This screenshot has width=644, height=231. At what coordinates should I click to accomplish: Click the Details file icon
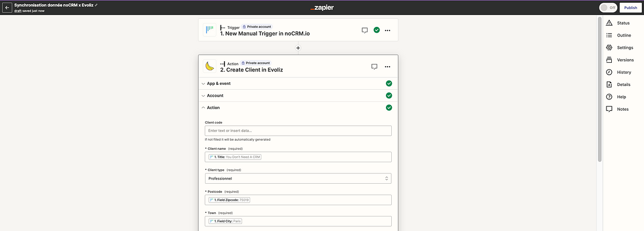click(x=609, y=84)
